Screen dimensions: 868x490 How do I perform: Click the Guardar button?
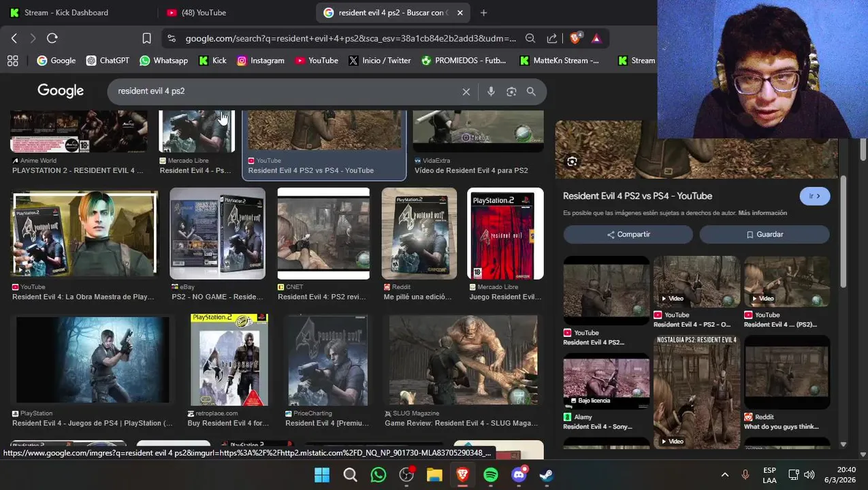coord(765,234)
